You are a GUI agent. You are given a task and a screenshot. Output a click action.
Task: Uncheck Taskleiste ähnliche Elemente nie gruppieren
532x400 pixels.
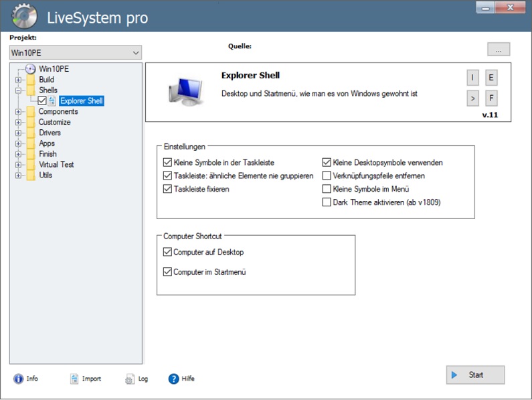coord(167,176)
